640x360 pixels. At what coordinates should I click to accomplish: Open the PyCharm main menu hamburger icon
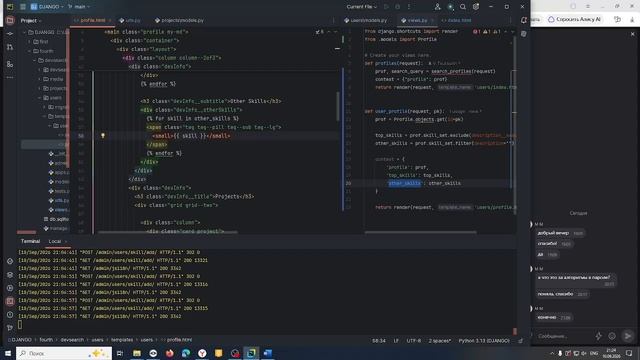coord(23,7)
